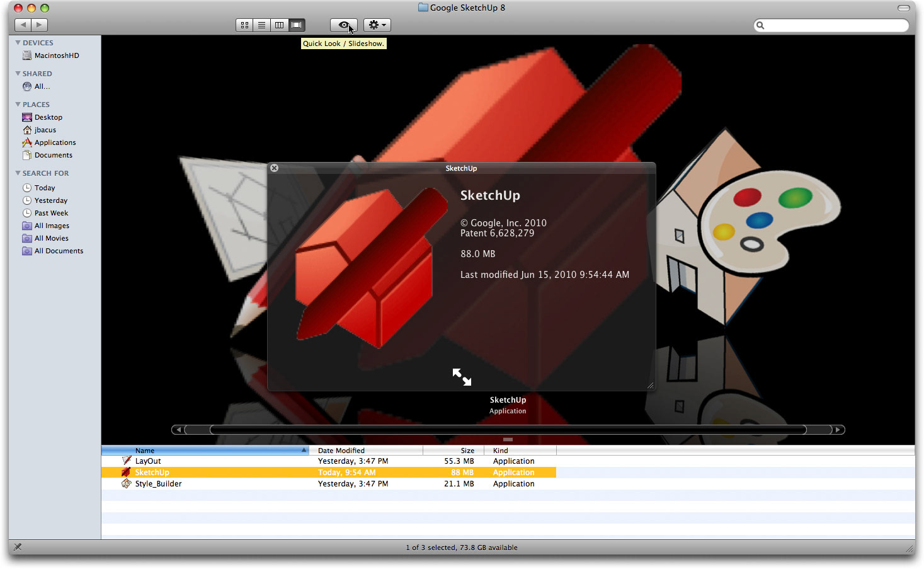Go back with the left arrow button
The width and height of the screenshot is (924, 569).
pyautogui.click(x=23, y=25)
